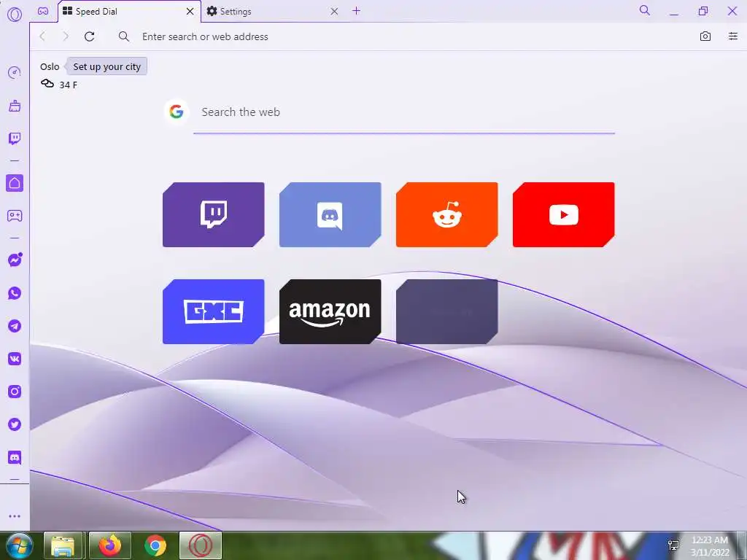Image resolution: width=747 pixels, height=560 pixels.
Task: Open GX Control speedometer in sidebar
Action: (x=15, y=72)
